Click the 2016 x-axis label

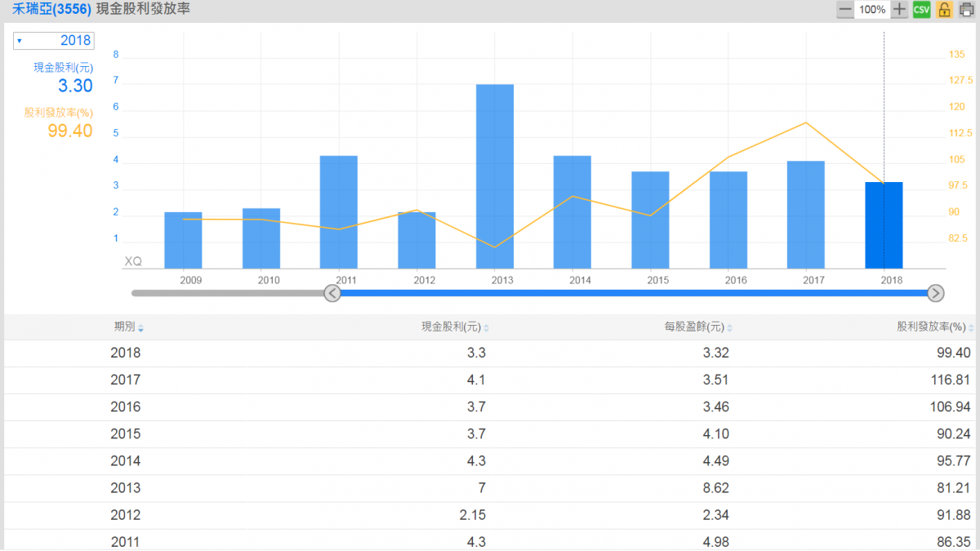(x=736, y=280)
